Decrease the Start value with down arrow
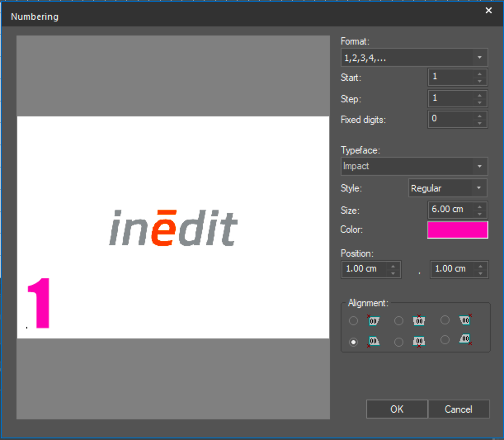This screenshot has height=440, width=504. [x=479, y=81]
